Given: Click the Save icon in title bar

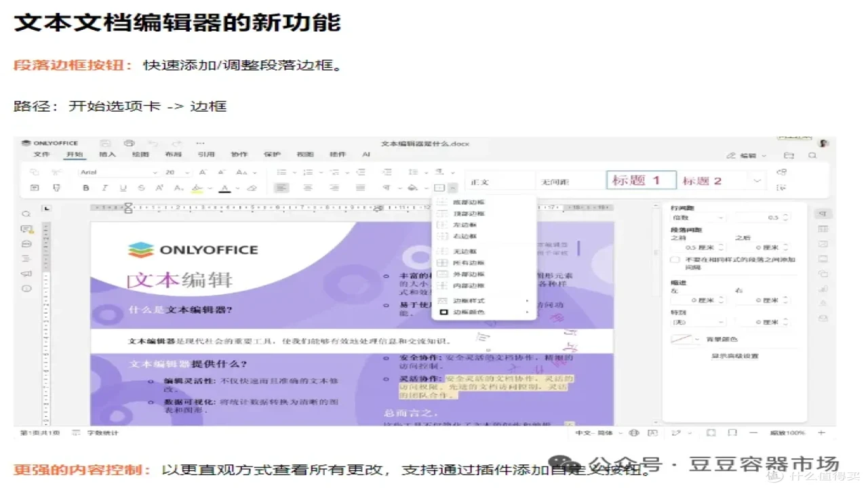Looking at the screenshot, I should pyautogui.click(x=105, y=143).
